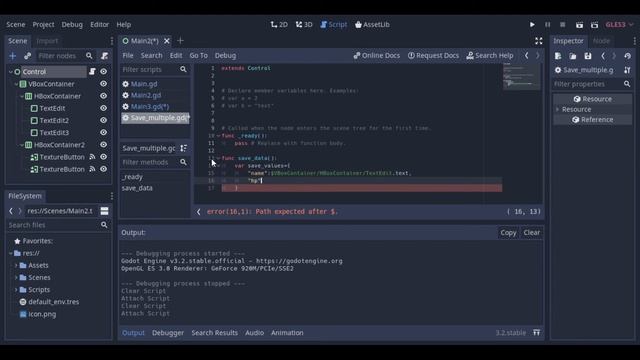640x360 pixels.
Task: Toggle visibility of Control node
Action: point(104,71)
